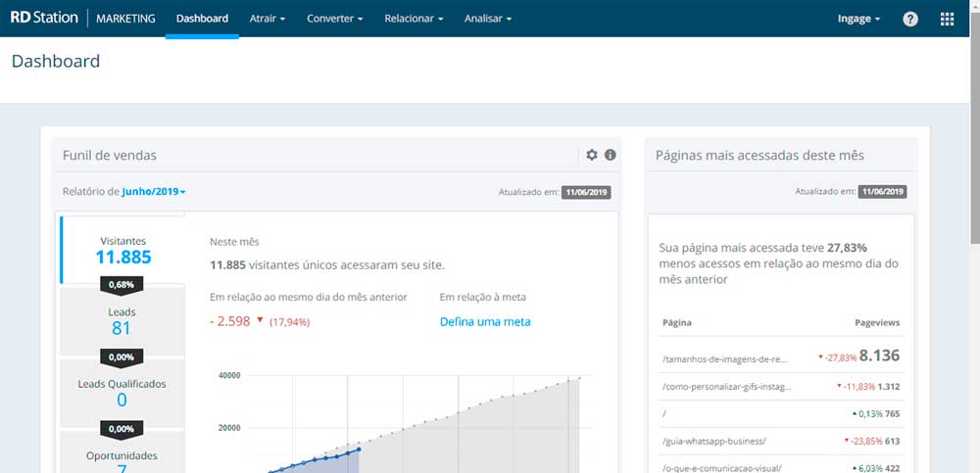This screenshot has width=980, height=473.
Task: Open the help question mark icon
Action: point(910,19)
